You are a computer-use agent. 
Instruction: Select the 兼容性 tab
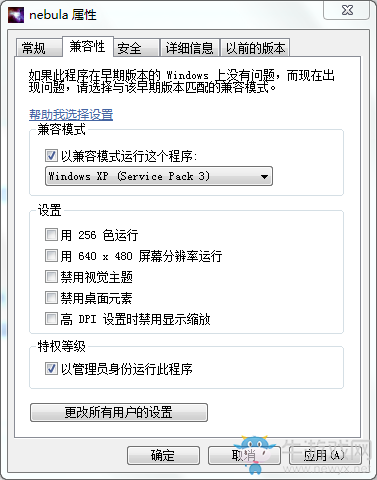(x=88, y=46)
